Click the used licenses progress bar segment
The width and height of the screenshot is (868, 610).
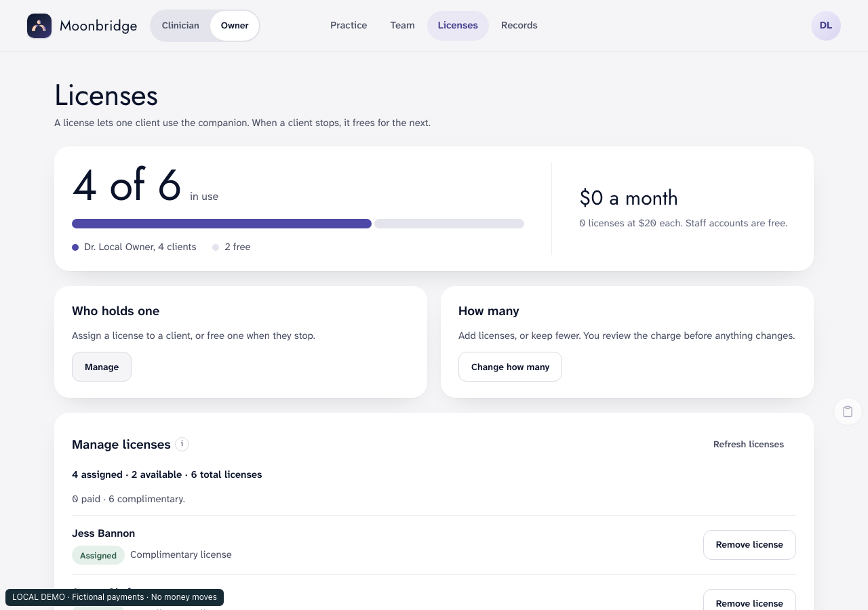point(222,224)
